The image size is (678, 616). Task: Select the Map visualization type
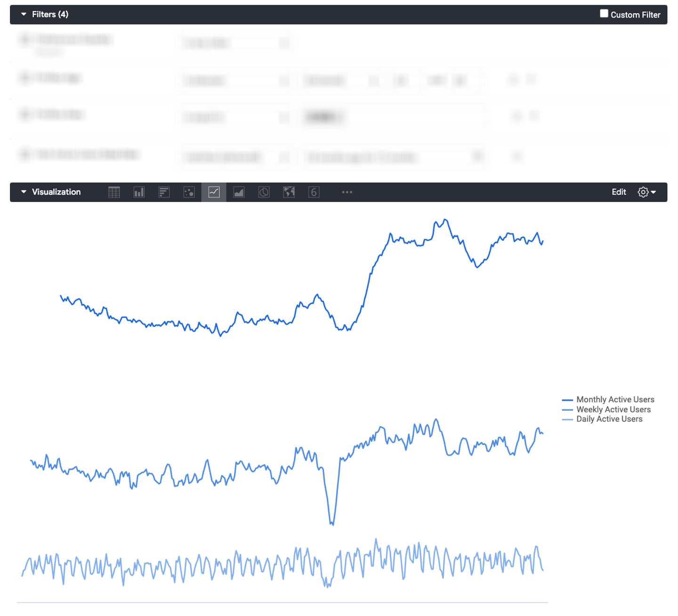click(289, 192)
